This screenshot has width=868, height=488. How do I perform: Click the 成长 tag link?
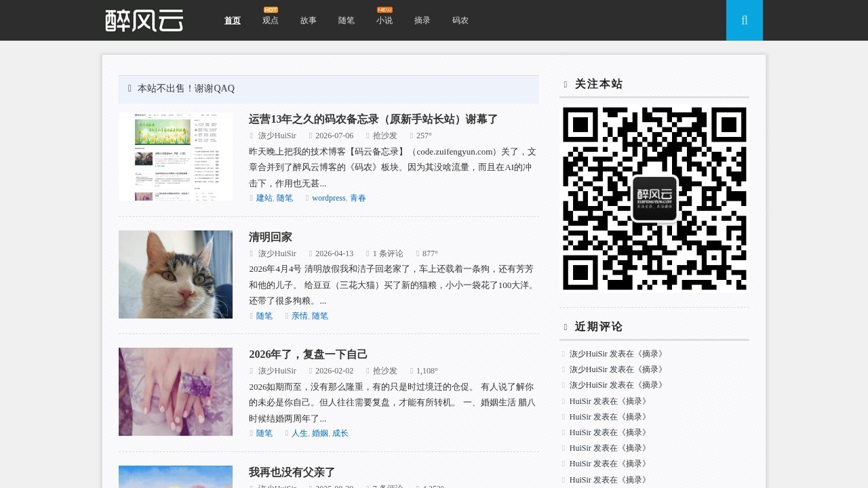click(x=340, y=433)
